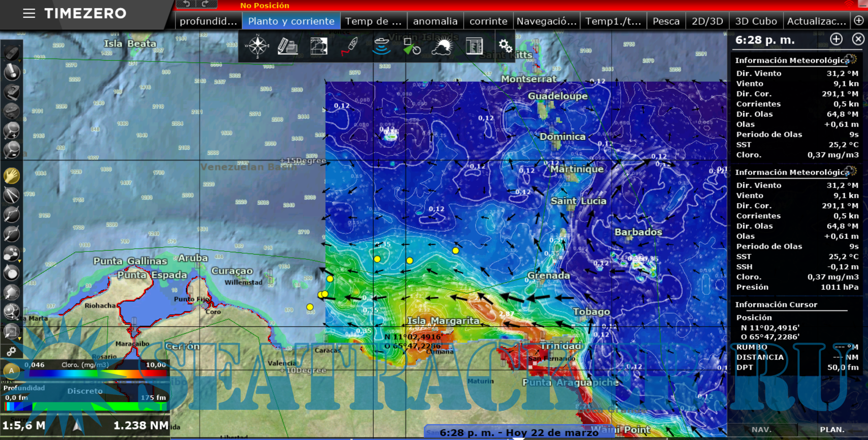Viewport: 868px width, 440px height.
Task: Select the zoom out magnifier tool
Action: pos(11,150)
